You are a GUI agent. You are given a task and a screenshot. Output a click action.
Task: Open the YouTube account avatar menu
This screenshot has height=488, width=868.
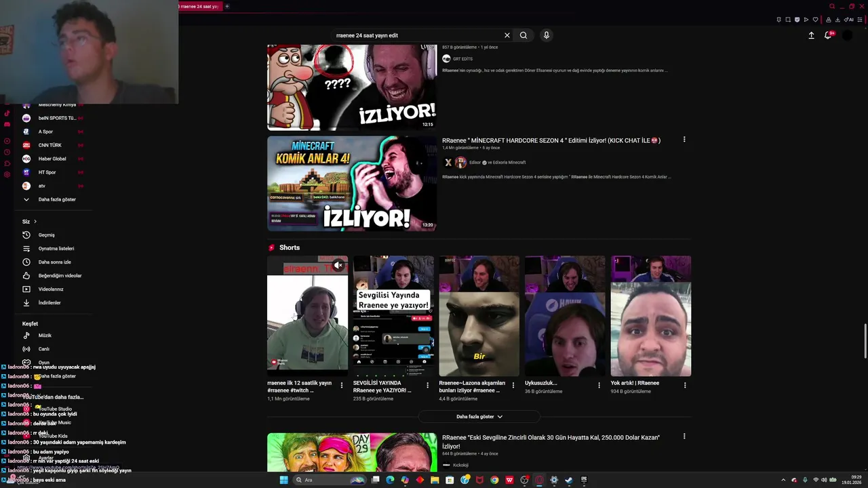pos(847,35)
